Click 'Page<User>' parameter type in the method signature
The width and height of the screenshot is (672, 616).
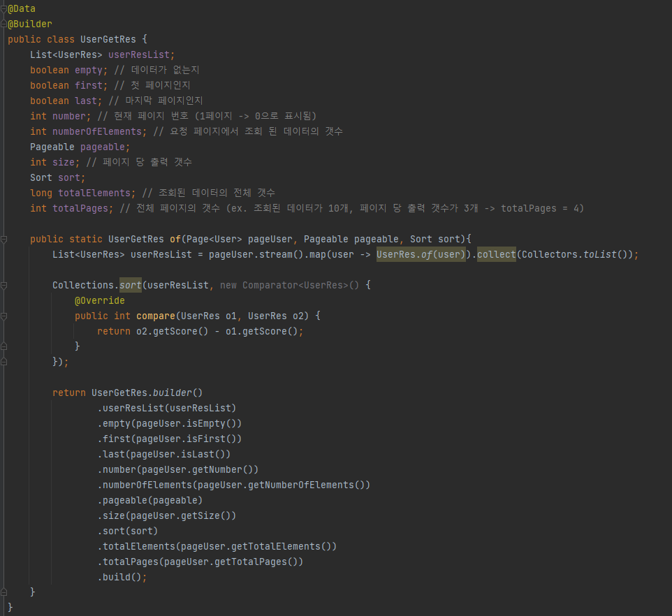(x=214, y=239)
